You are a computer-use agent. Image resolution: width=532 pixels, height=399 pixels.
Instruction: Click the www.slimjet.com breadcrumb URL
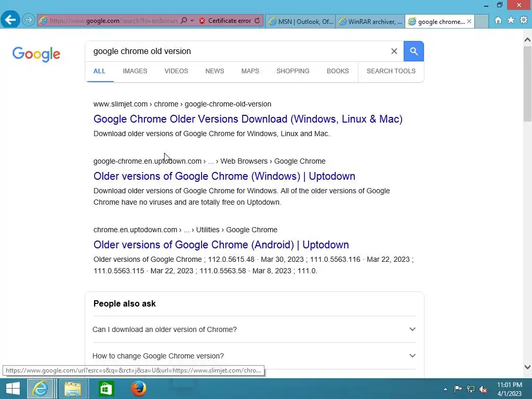(182, 104)
